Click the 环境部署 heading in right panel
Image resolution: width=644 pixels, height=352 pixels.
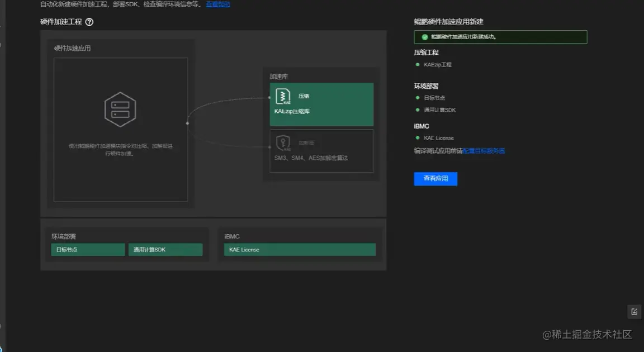tap(427, 86)
